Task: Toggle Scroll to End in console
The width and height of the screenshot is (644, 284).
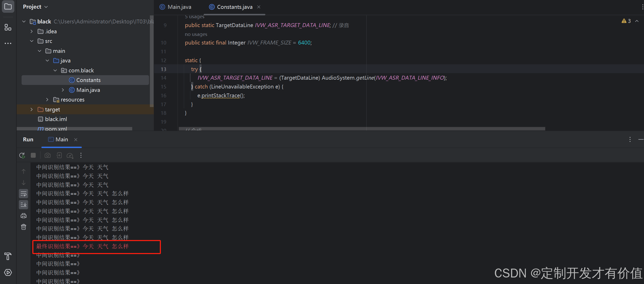Action: (23, 205)
